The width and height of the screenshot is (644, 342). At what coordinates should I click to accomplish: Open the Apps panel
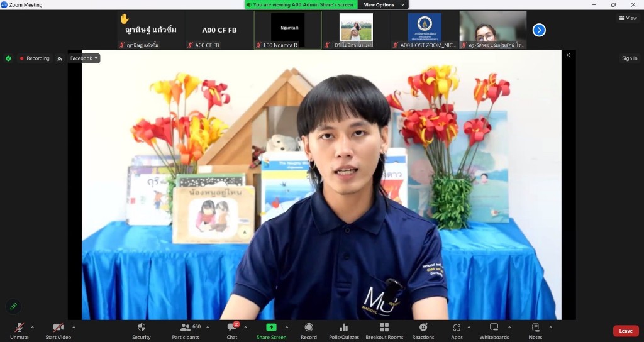click(x=457, y=331)
